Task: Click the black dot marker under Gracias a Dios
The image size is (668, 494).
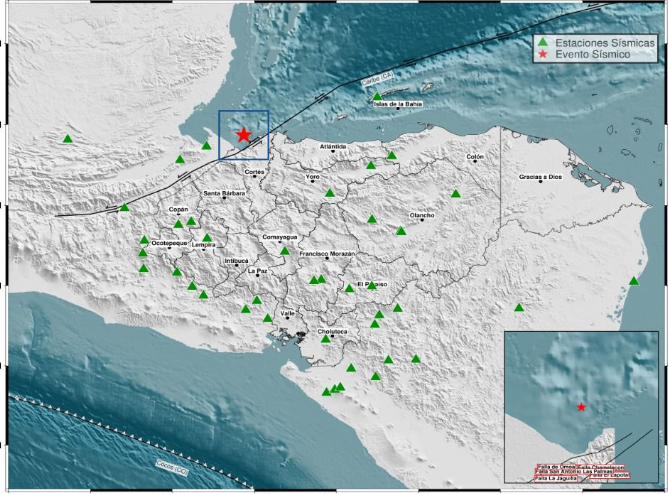Action: pyautogui.click(x=541, y=182)
